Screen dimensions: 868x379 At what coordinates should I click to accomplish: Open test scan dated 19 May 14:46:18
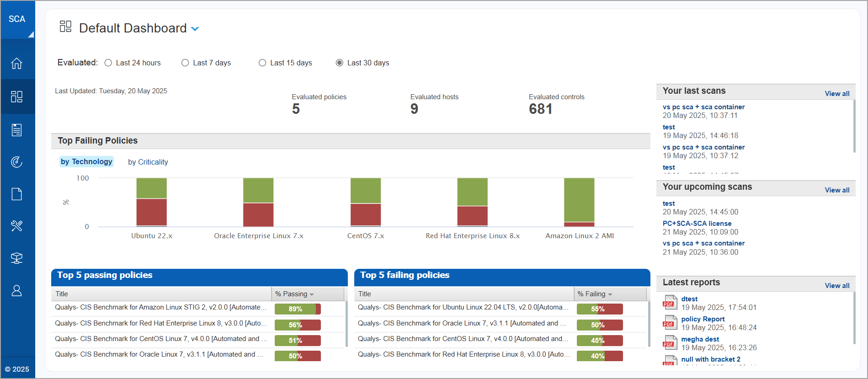[669, 127]
